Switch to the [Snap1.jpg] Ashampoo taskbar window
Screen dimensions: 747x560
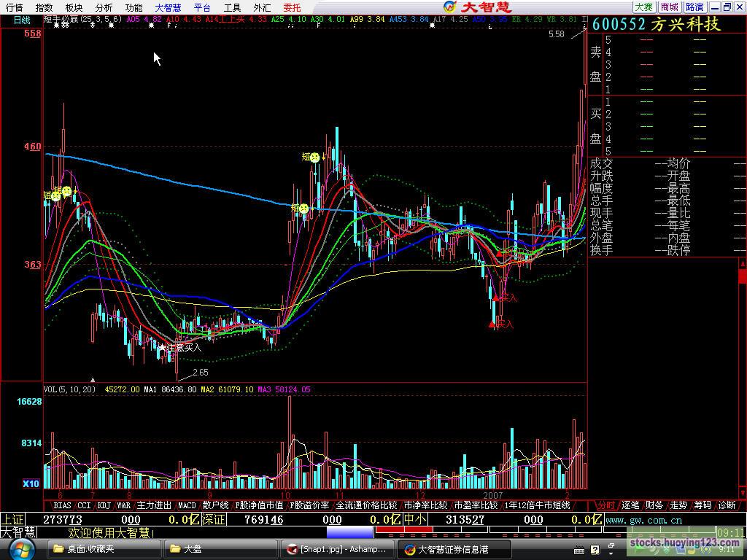[x=337, y=549]
